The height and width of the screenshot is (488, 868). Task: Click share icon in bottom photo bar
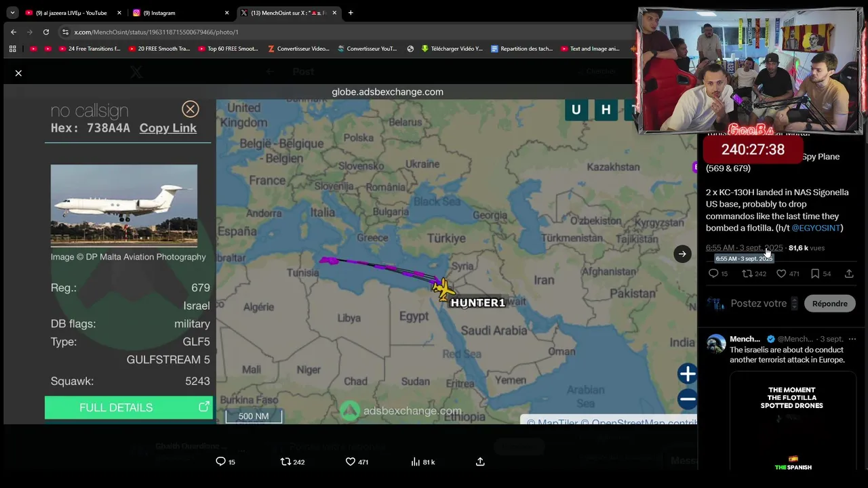click(480, 462)
